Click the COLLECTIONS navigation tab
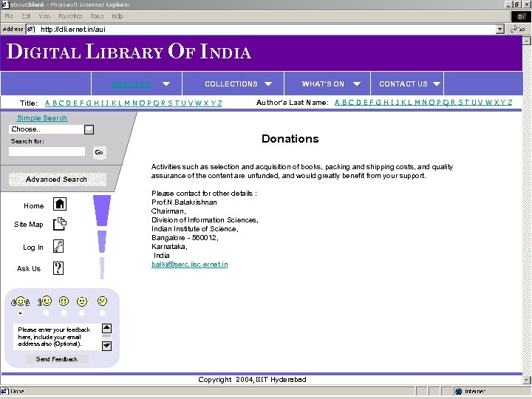532x399 pixels. pyautogui.click(x=231, y=83)
